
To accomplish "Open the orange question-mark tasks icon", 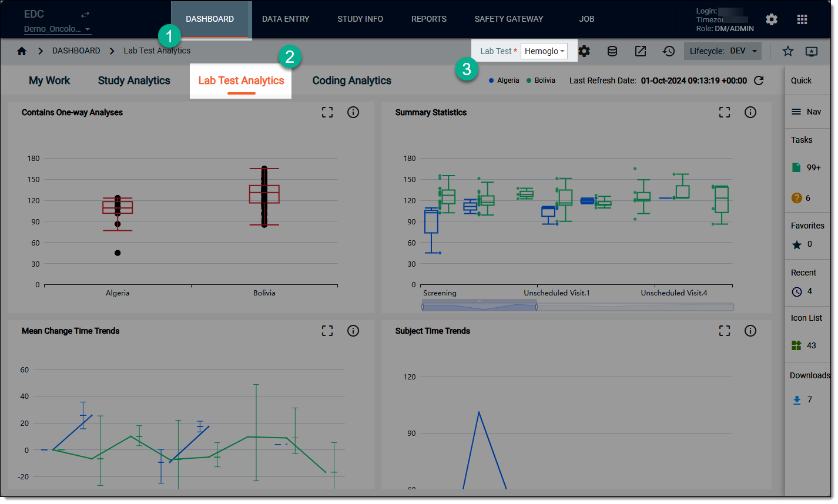I will click(x=797, y=198).
